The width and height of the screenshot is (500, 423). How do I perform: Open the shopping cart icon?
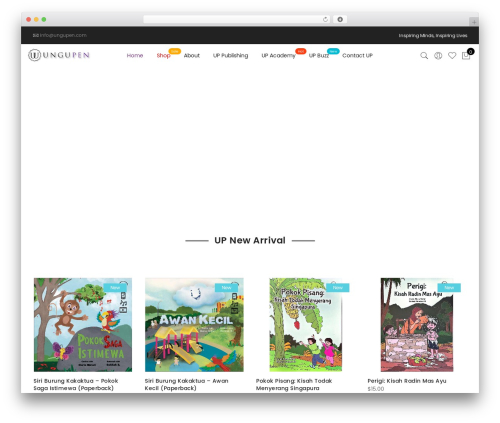point(466,55)
